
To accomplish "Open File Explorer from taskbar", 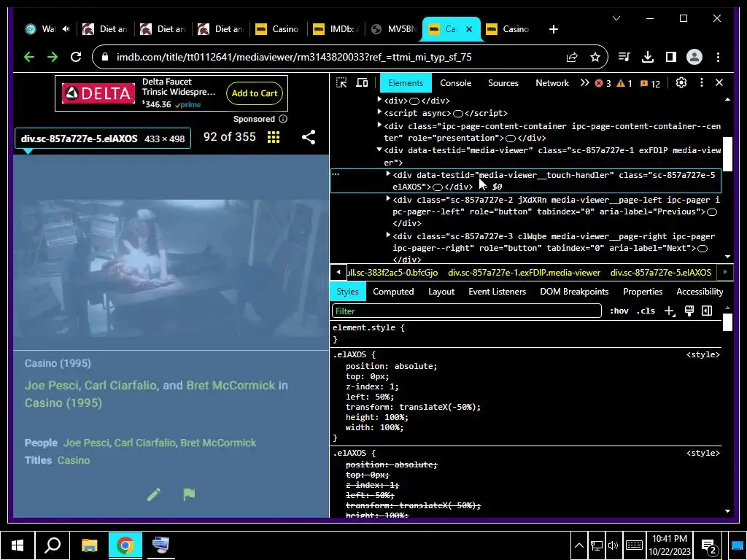I will pyautogui.click(x=89, y=545).
